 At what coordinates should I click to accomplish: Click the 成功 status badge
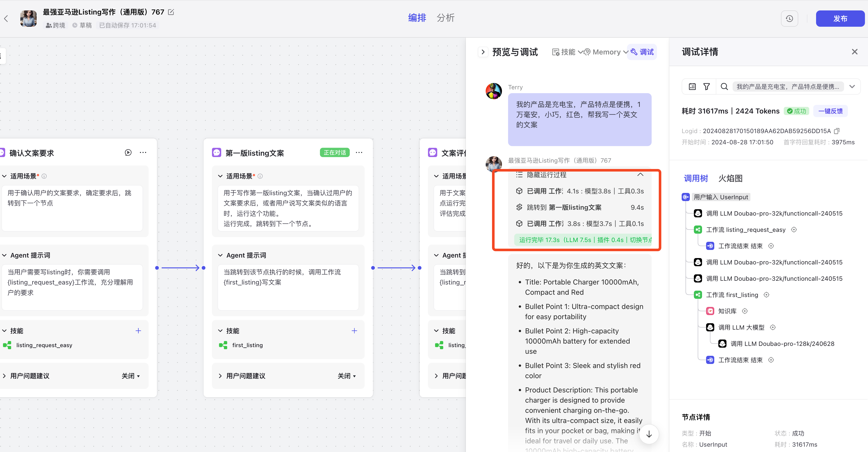tap(796, 111)
